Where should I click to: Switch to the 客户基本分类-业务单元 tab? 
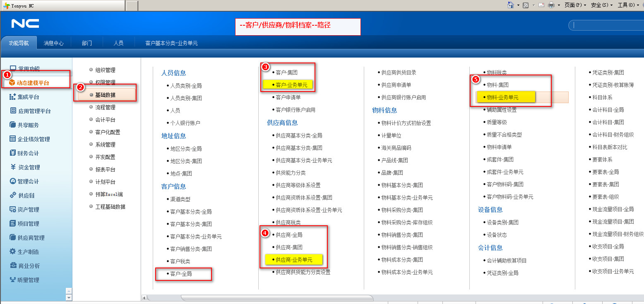(x=171, y=43)
